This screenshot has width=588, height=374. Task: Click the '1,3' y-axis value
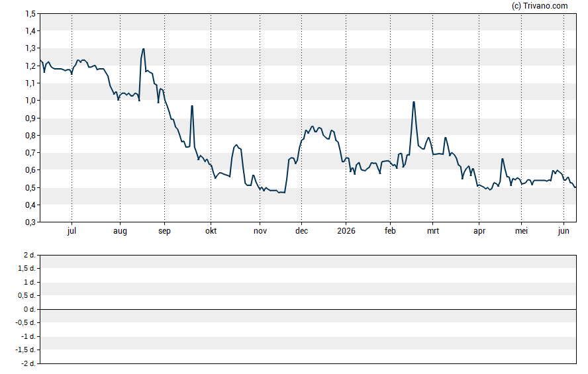coord(30,48)
